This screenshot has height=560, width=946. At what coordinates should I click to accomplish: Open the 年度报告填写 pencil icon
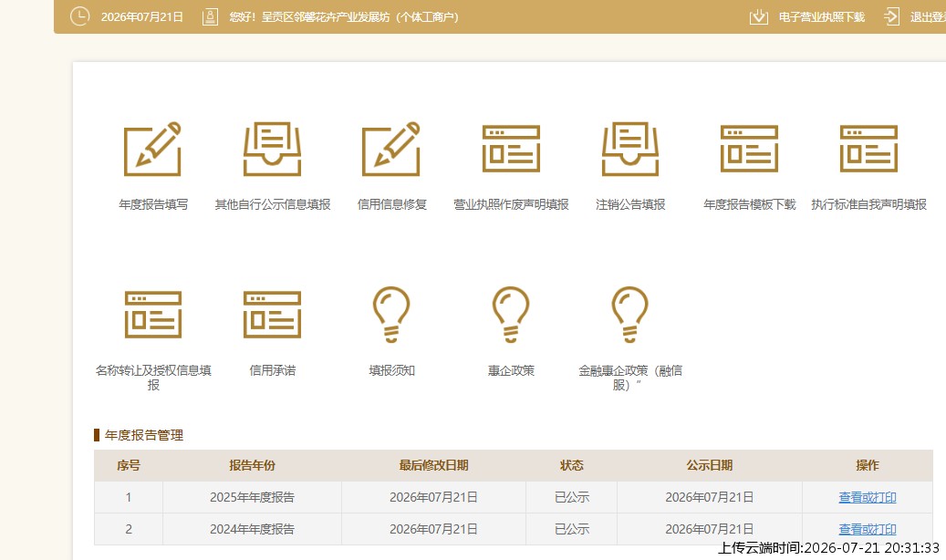(x=152, y=149)
